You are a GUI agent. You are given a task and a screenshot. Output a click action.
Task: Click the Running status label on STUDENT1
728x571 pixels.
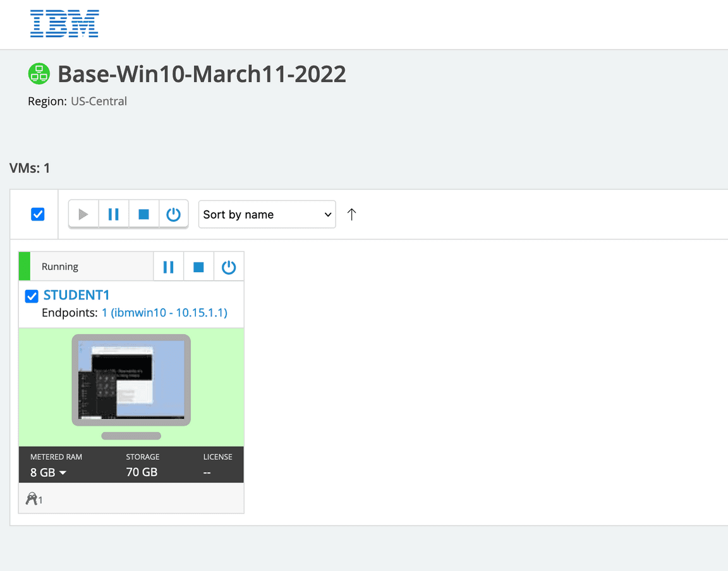[60, 267]
